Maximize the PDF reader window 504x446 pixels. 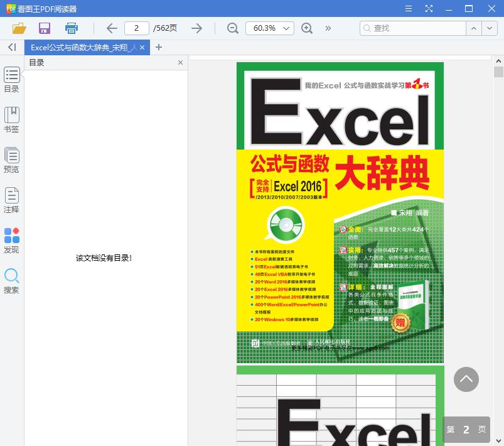pos(469,8)
